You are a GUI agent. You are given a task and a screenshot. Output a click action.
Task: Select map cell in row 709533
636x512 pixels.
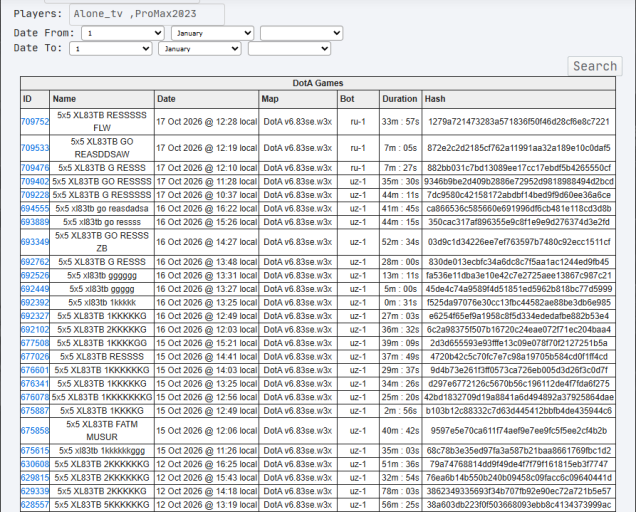(x=298, y=148)
